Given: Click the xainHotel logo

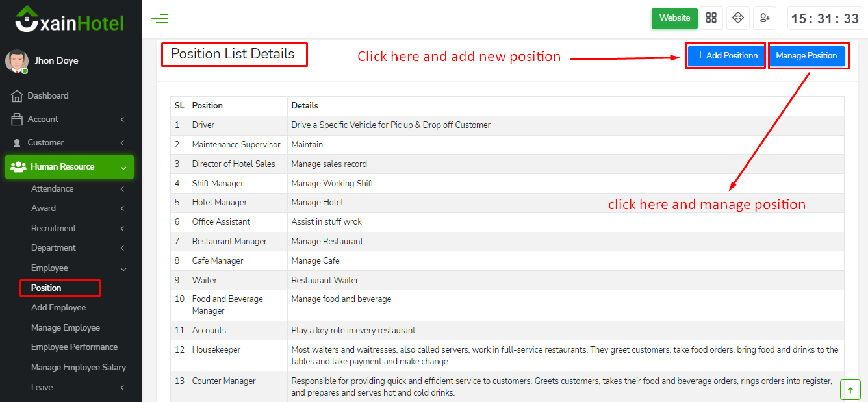Looking at the screenshot, I should pyautogui.click(x=70, y=21).
